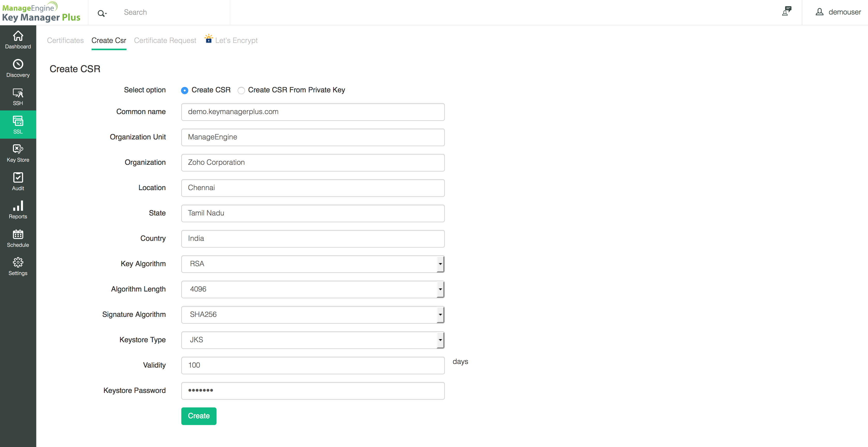Viewport: 868px width, 447px height.
Task: Select Create CSR From Private Key radio
Action: tap(241, 90)
